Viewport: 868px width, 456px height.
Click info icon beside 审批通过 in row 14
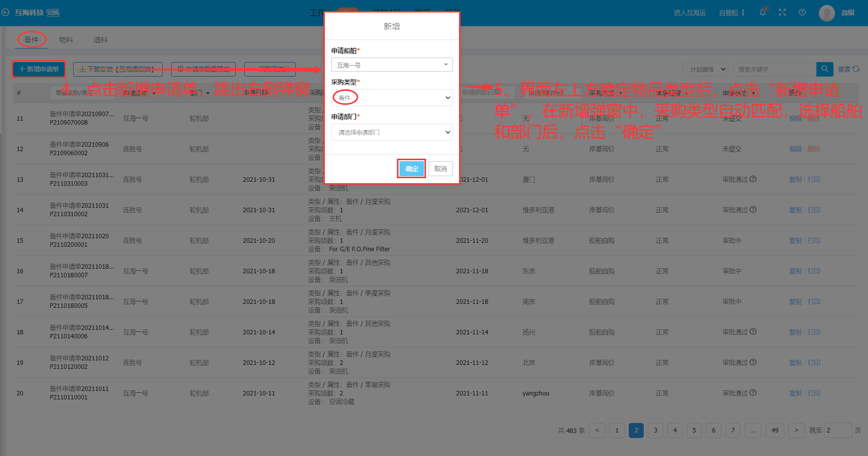click(753, 210)
